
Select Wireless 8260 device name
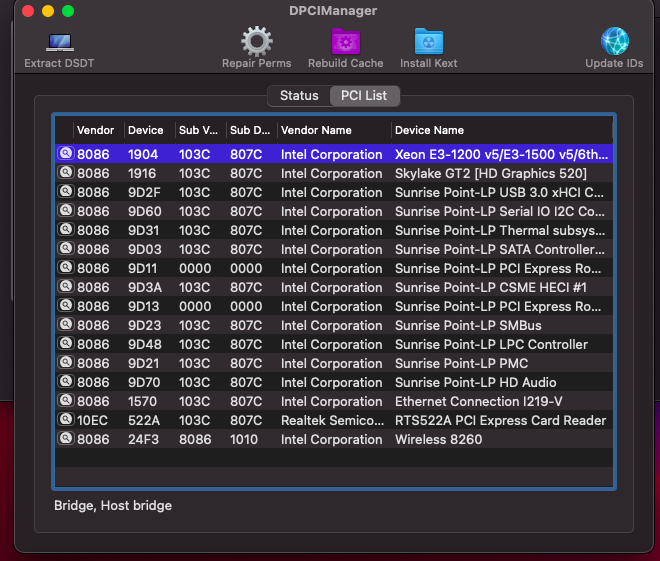tap(439, 439)
